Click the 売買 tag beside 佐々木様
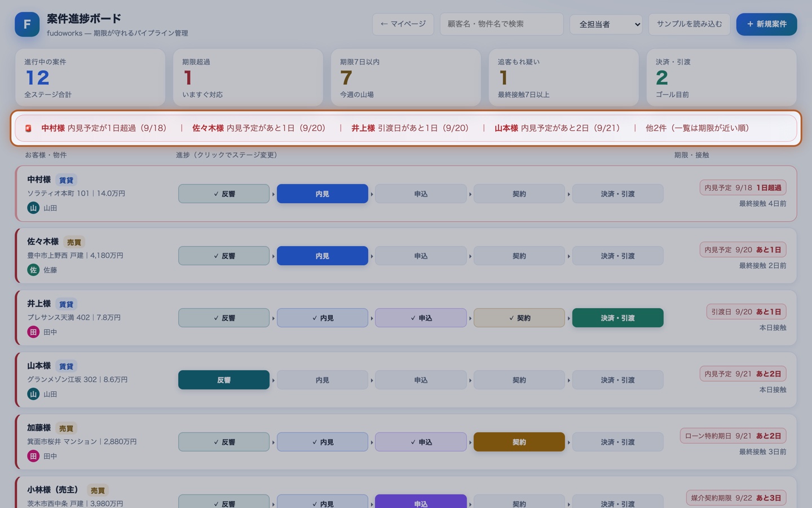The width and height of the screenshot is (812, 508). pyautogui.click(x=74, y=242)
